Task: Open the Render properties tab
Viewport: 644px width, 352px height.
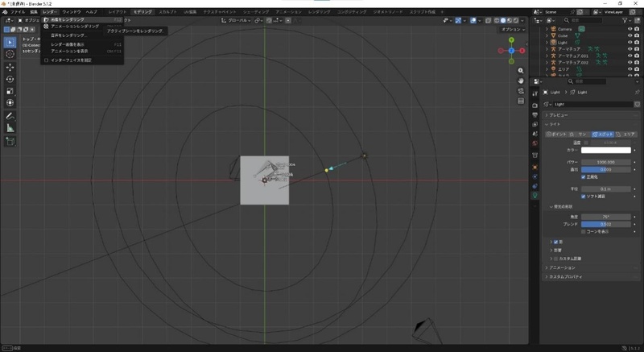Action: [535, 106]
